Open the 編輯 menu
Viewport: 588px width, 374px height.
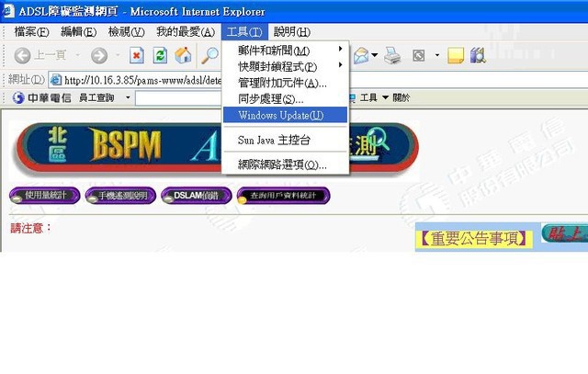(x=79, y=32)
